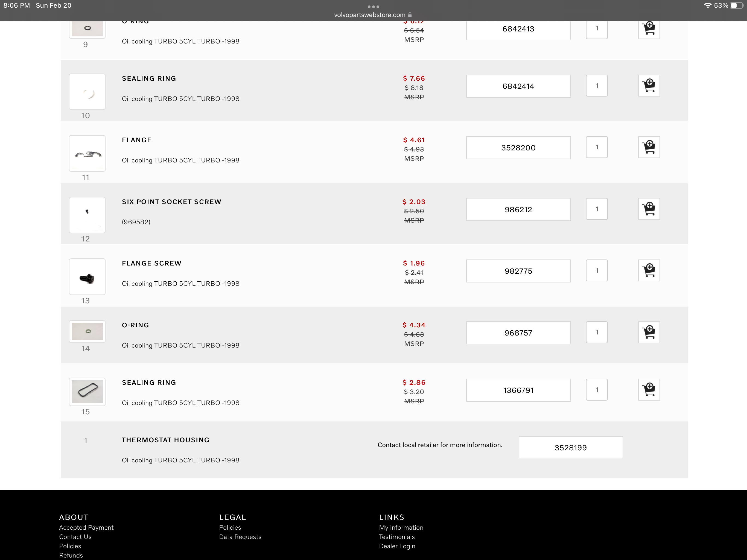Viewport: 747px width, 560px height.
Task: Tap the three-dot multitasking icon at top
Action: (373, 6)
